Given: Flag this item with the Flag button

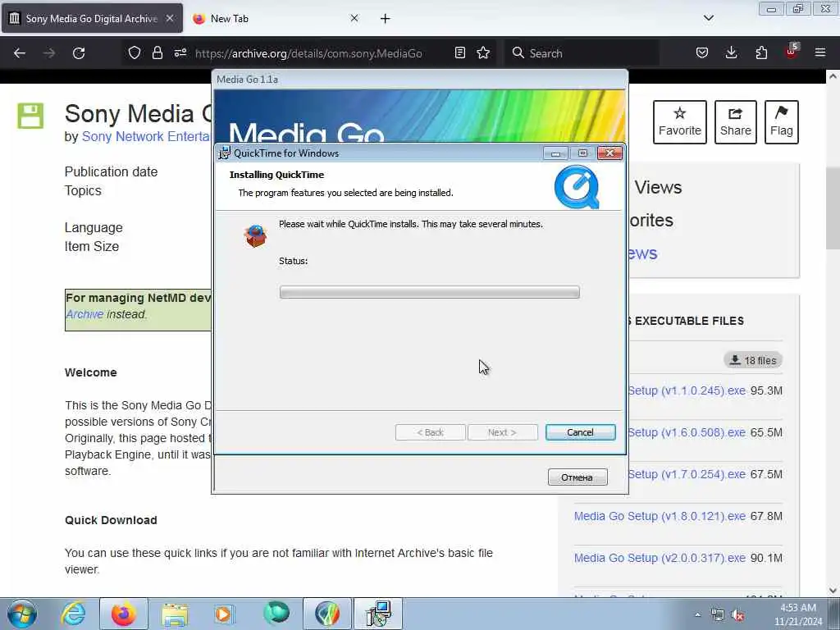Looking at the screenshot, I should [781, 122].
